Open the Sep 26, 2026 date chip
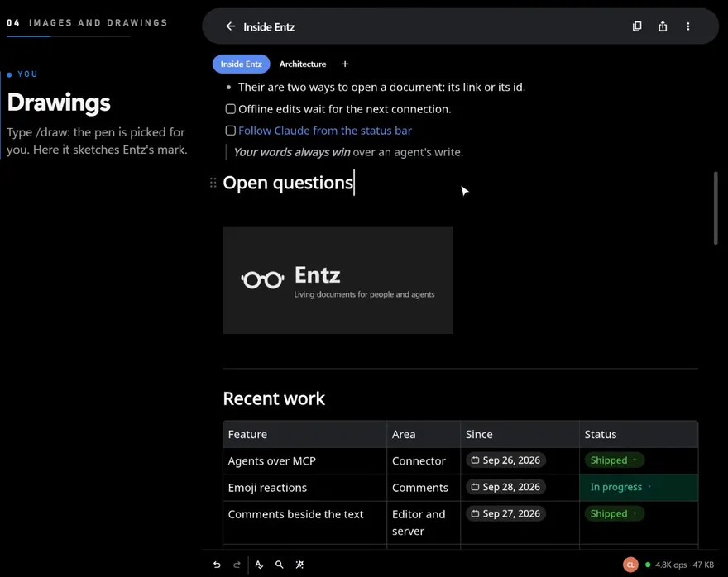 [x=505, y=460]
